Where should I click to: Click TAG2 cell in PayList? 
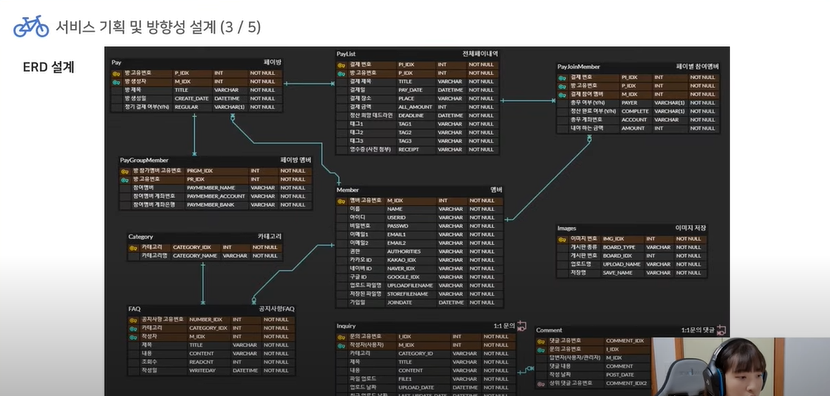(x=416, y=132)
